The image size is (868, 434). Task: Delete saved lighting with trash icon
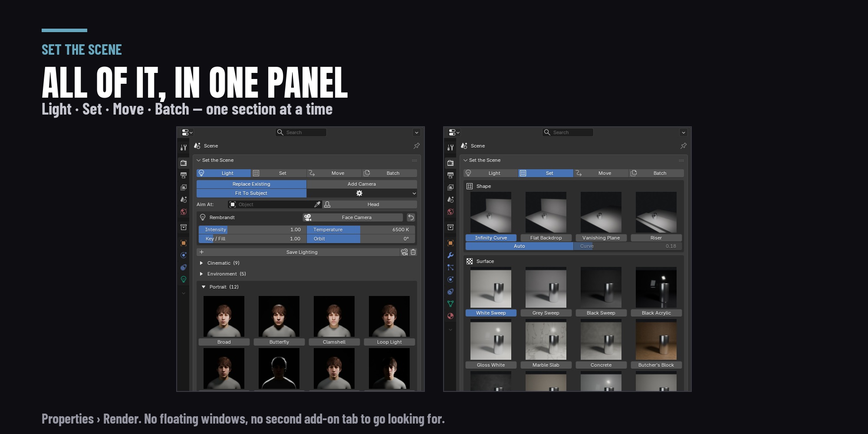[x=413, y=252]
